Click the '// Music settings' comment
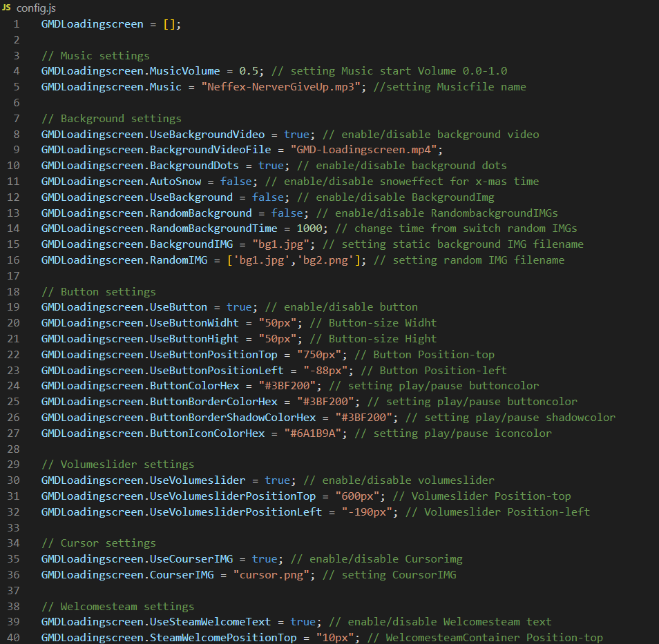The height and width of the screenshot is (644, 659). point(95,56)
